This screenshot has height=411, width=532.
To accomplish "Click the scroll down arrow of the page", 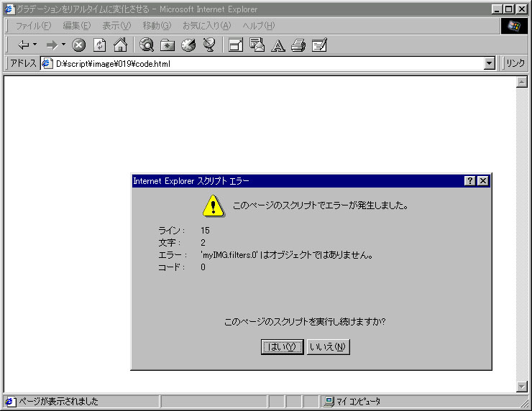I will (x=522, y=387).
